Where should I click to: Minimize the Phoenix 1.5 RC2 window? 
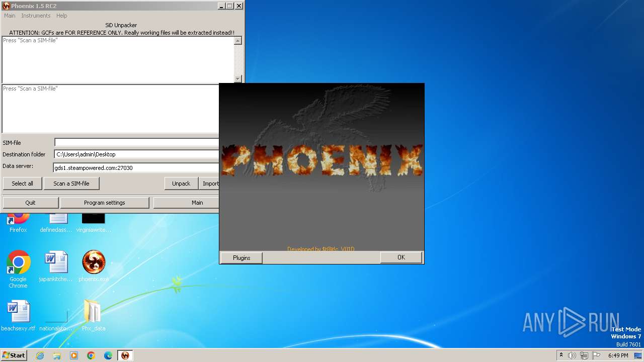[221, 6]
